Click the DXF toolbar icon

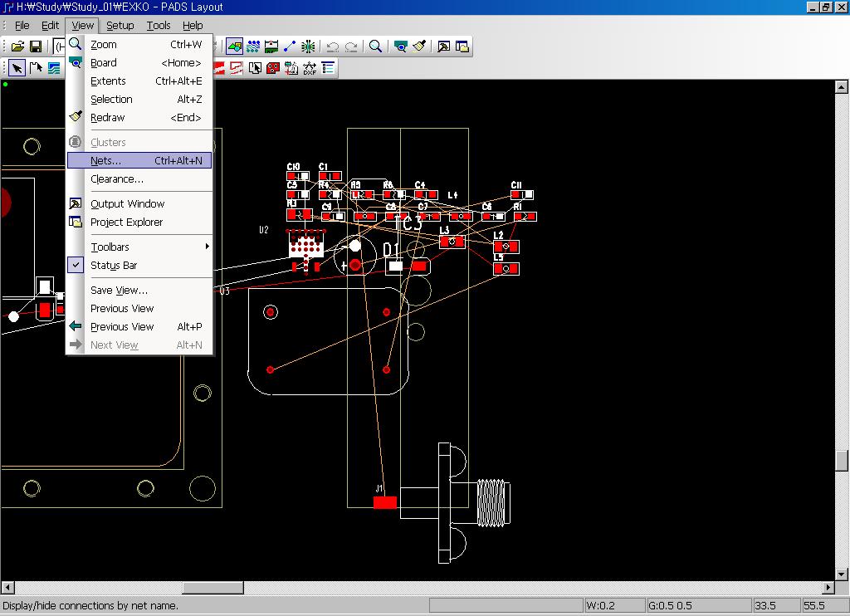310,68
